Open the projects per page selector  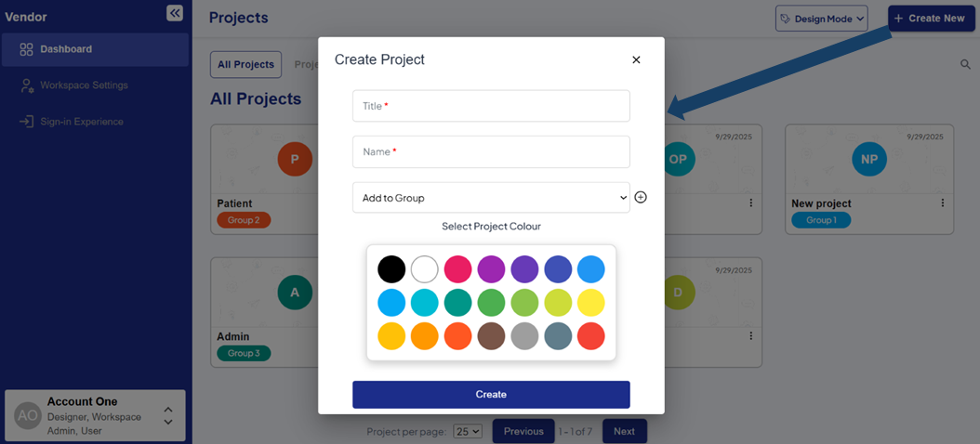coord(468,431)
